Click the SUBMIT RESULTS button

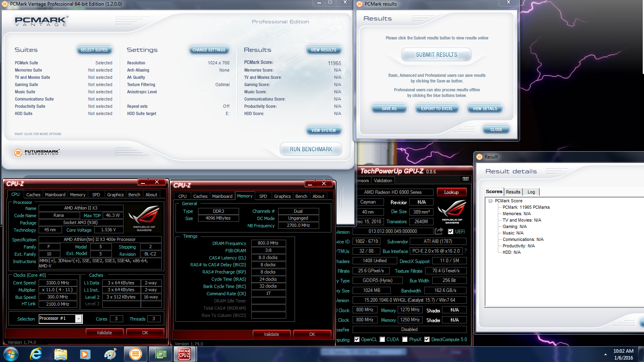coord(437,55)
